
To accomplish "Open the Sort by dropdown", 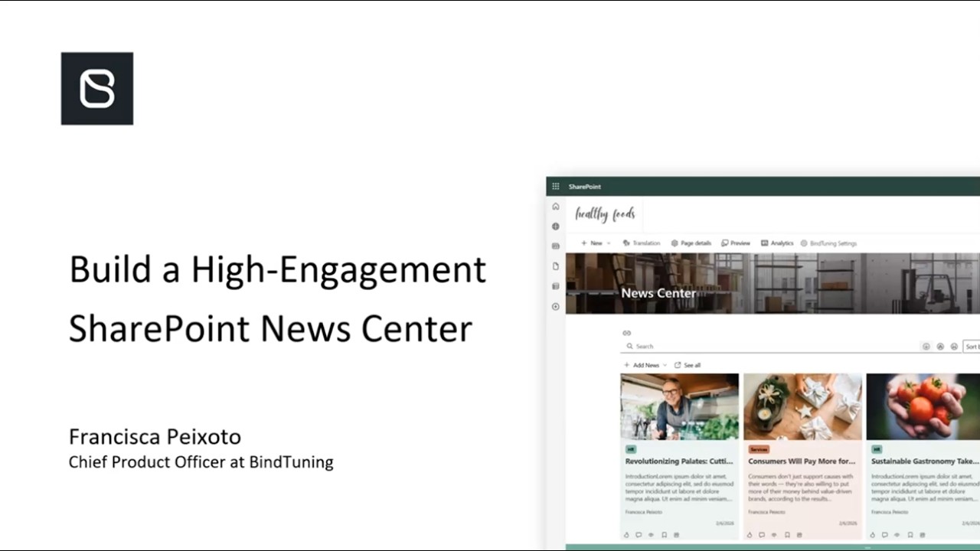I will (971, 347).
